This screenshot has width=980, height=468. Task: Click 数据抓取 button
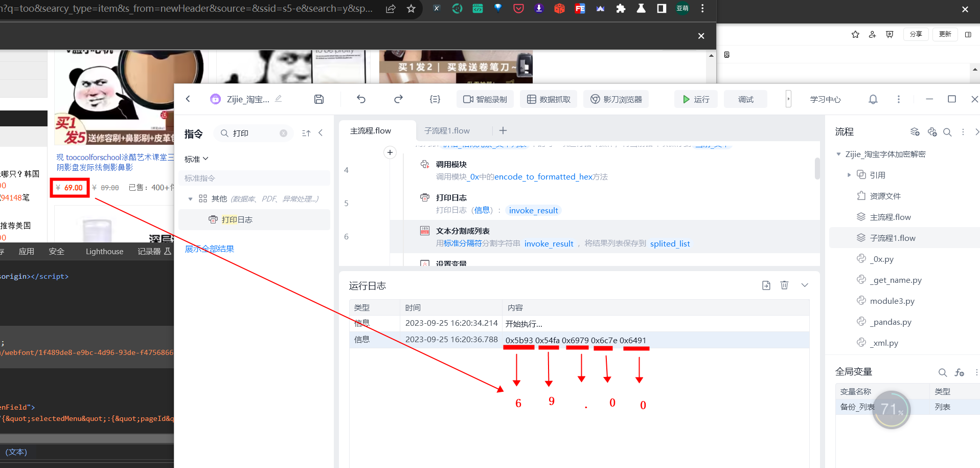click(x=549, y=99)
